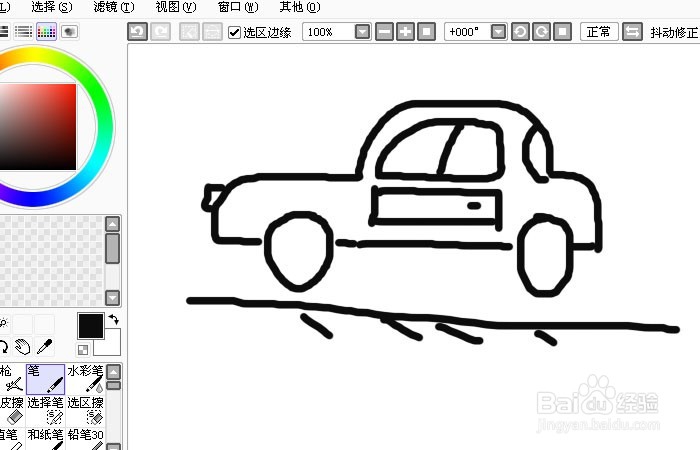This screenshot has width=700, height=450.
Task: Choose the airbrush (枪) tool
Action: 12,379
